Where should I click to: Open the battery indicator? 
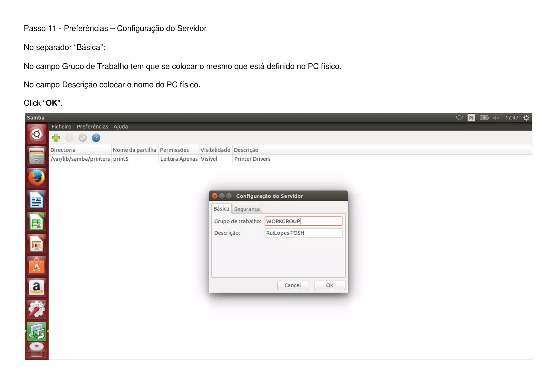484,118
